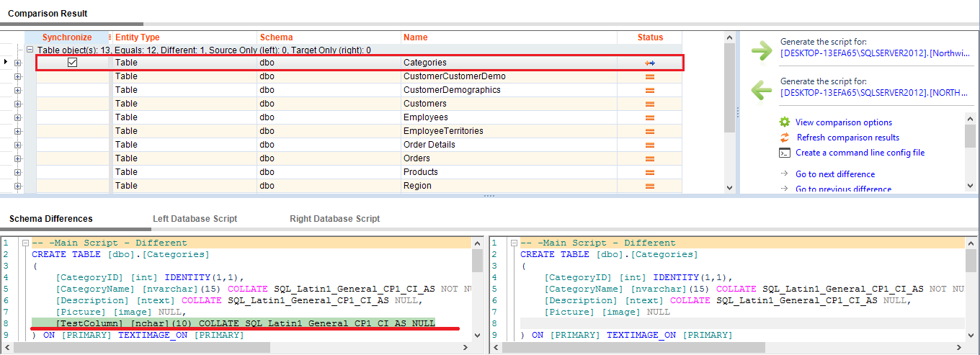980x355 pixels.
Task: Click the green right arrow generate-script icon
Action: [762, 50]
